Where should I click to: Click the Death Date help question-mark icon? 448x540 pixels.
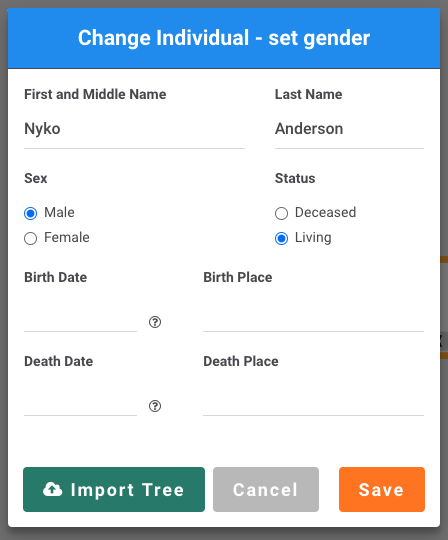pyautogui.click(x=155, y=406)
